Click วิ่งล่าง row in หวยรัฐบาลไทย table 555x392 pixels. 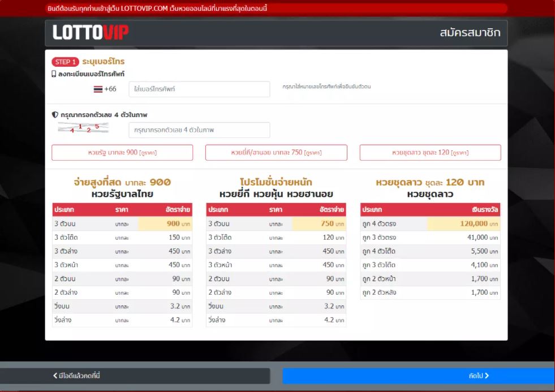coord(122,320)
